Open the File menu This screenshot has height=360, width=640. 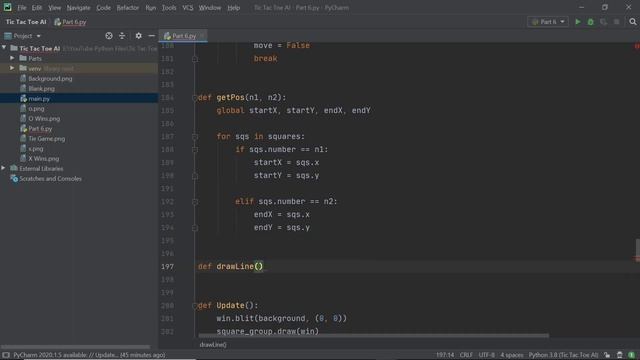[22, 8]
